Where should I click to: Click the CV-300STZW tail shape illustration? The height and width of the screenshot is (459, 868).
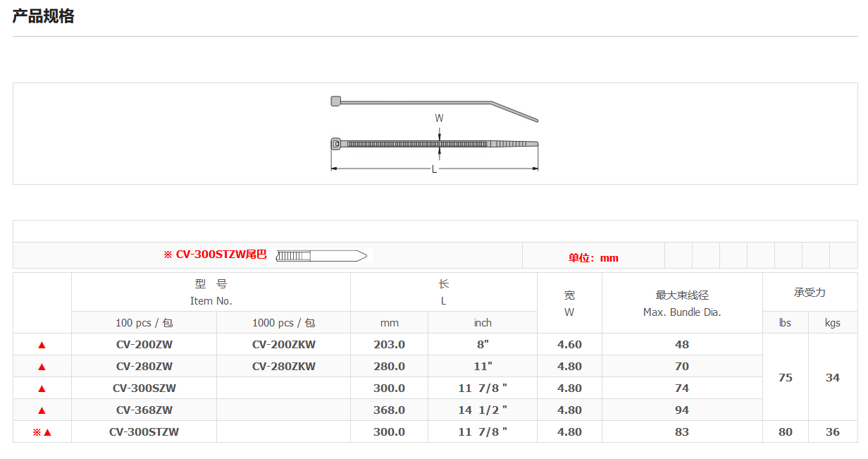(x=321, y=255)
